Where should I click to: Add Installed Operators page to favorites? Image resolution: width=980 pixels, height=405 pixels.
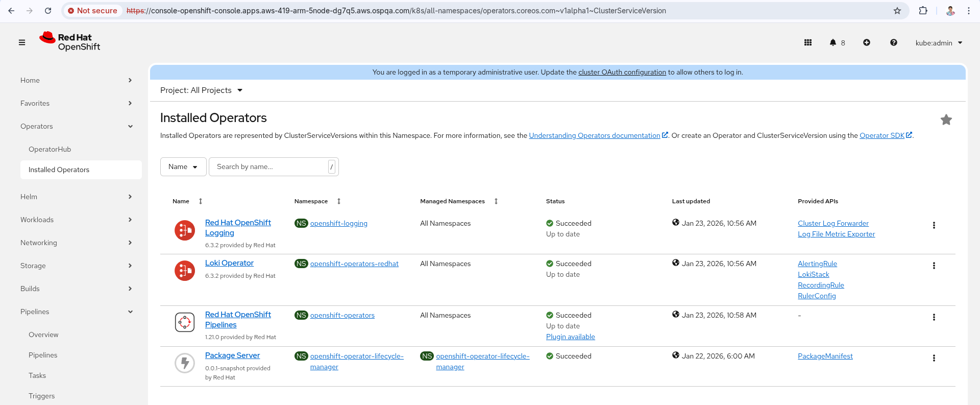click(x=946, y=120)
